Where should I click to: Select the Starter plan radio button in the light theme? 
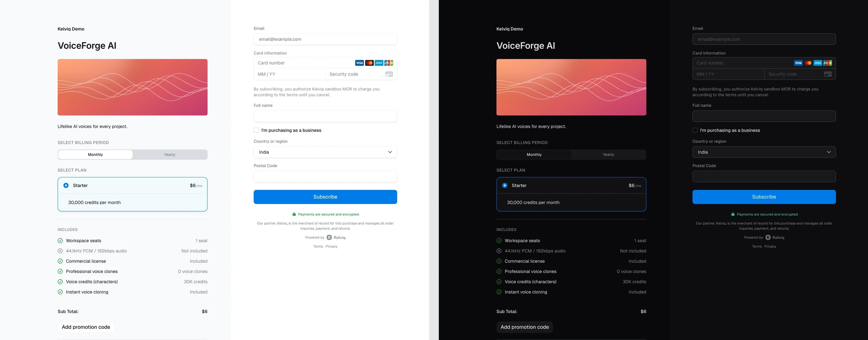pos(66,185)
